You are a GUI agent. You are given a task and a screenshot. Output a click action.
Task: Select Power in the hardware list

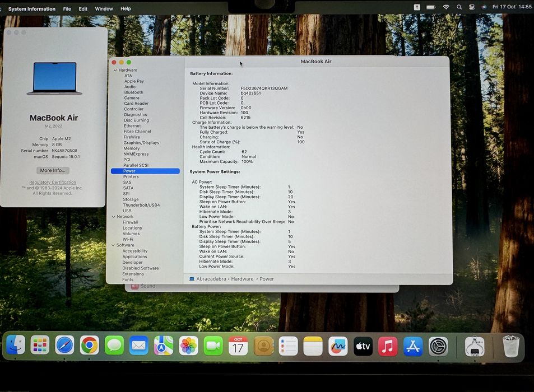[x=146, y=171]
